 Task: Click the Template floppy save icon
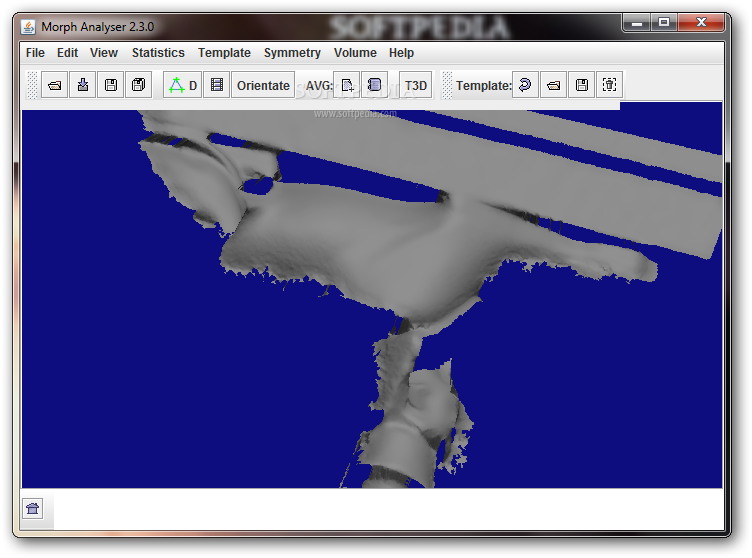(x=582, y=85)
